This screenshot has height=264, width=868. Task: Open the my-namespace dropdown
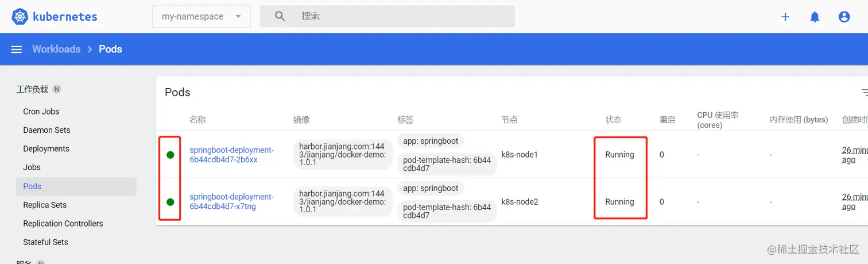201,16
